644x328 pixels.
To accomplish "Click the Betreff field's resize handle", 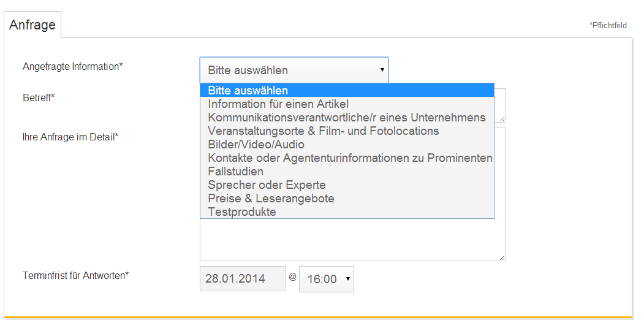I will pyautogui.click(x=502, y=119).
